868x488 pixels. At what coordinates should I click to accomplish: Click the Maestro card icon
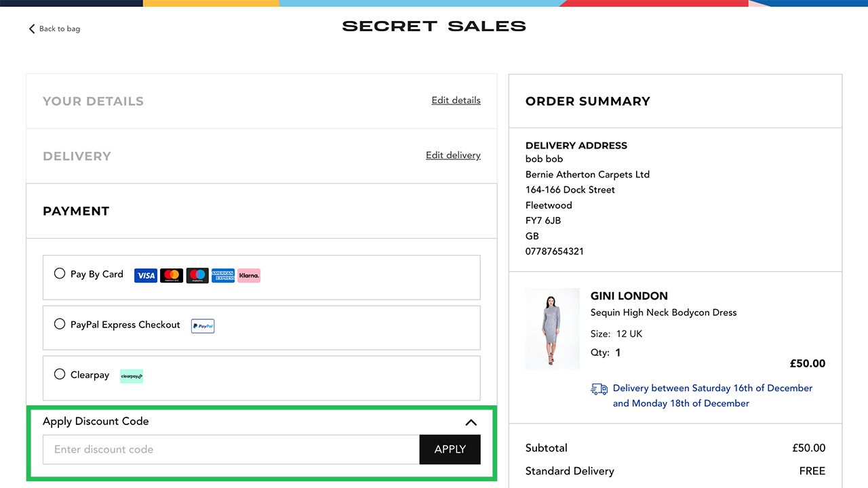[197, 275]
